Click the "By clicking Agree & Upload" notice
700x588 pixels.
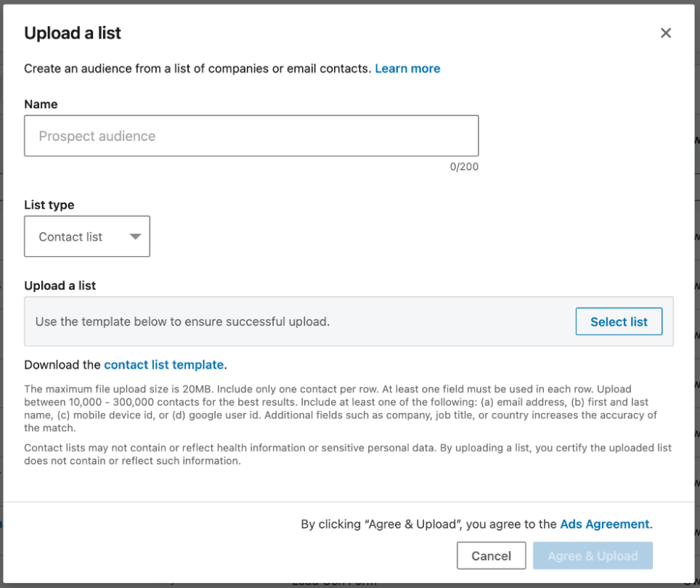[x=428, y=524]
